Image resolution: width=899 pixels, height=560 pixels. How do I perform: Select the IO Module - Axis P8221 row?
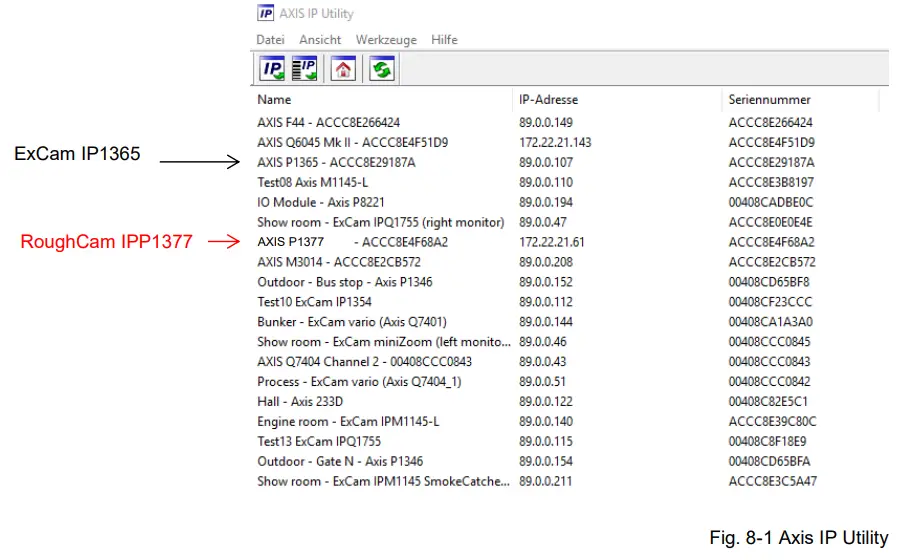(x=568, y=202)
